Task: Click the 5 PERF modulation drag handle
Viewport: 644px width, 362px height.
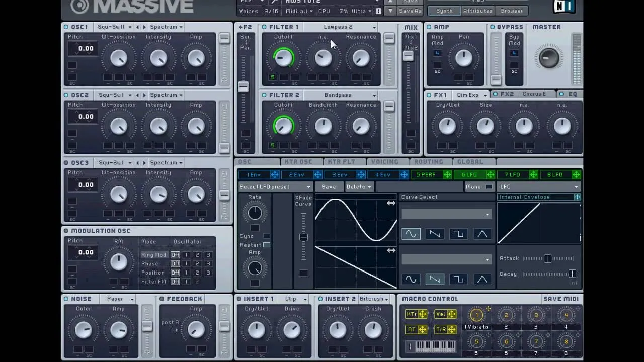Action: pyautogui.click(x=447, y=174)
